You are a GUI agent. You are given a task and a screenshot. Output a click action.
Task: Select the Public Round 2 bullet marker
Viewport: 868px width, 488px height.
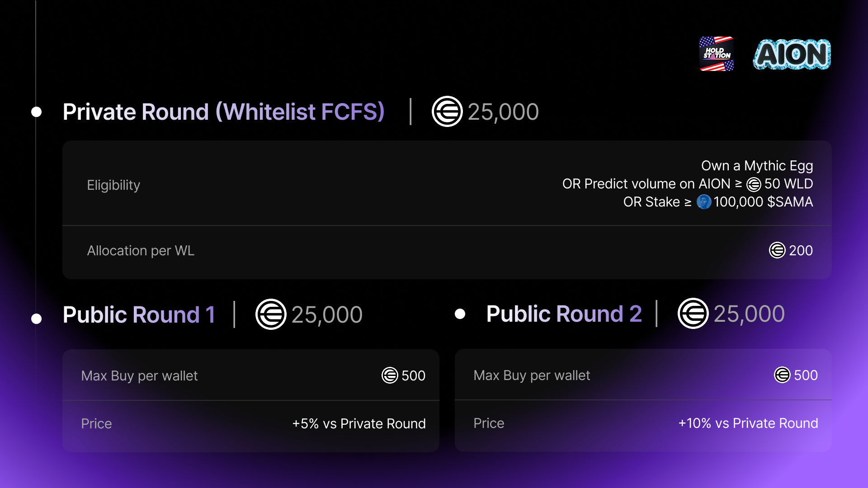[460, 314]
